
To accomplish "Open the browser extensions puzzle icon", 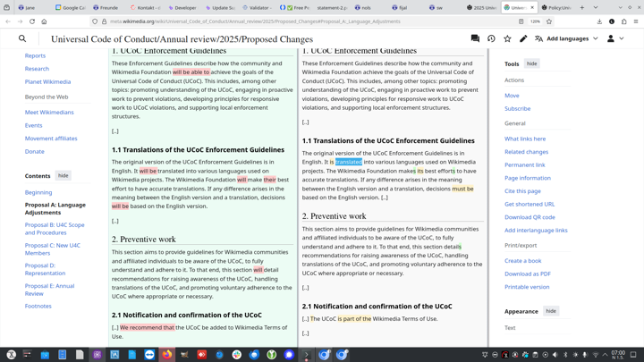I will point(624,21).
